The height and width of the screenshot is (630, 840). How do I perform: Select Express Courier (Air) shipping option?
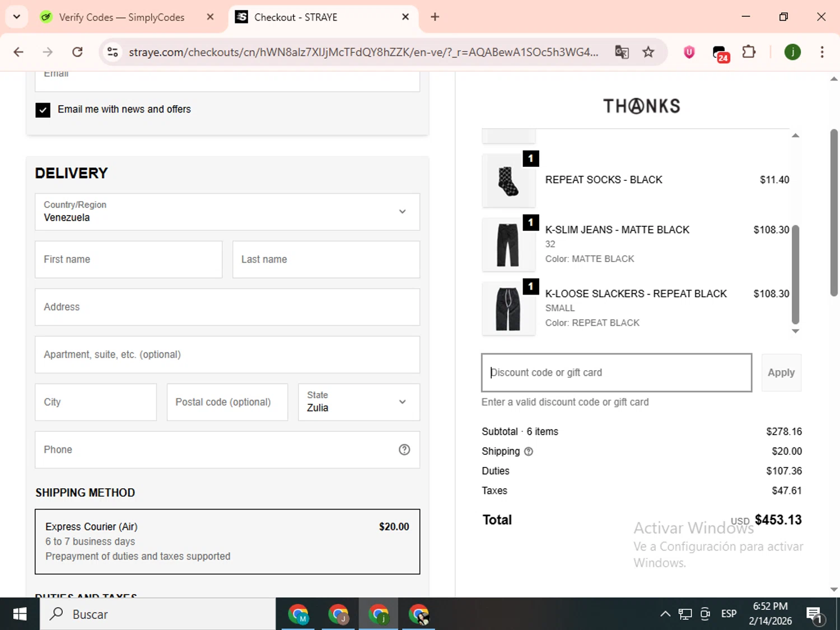(227, 542)
